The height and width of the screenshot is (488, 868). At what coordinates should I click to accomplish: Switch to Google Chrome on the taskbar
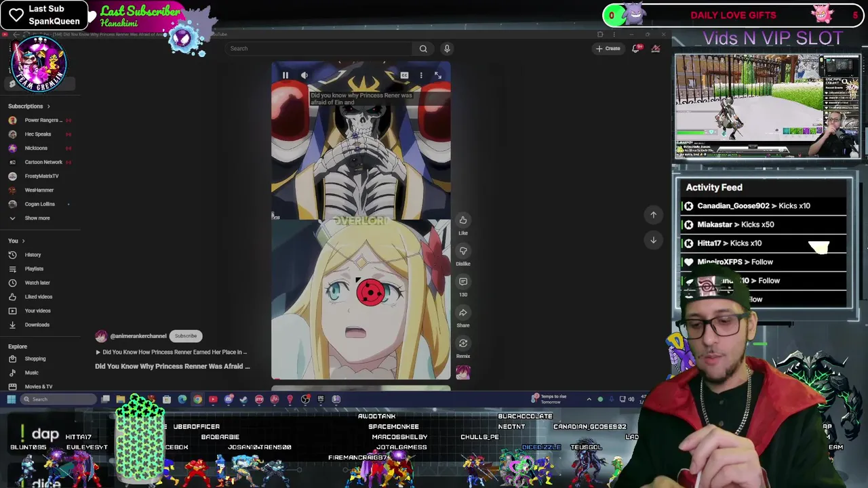point(197,399)
